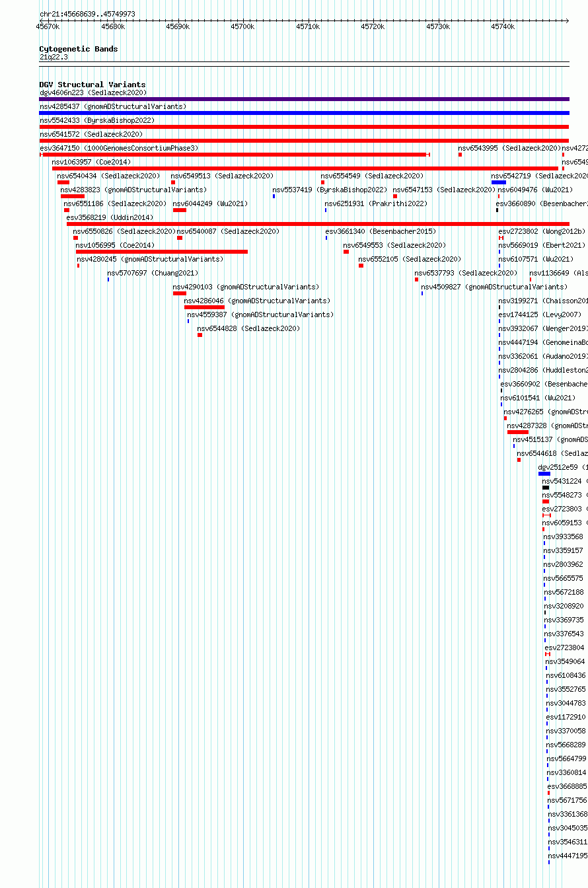The image size is (588, 888).
Task: Click the long blue bar under nsv4285437
Action: pos(304,113)
